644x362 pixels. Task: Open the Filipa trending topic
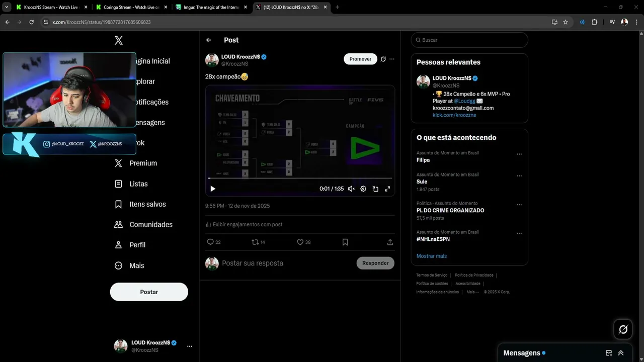[423, 160]
